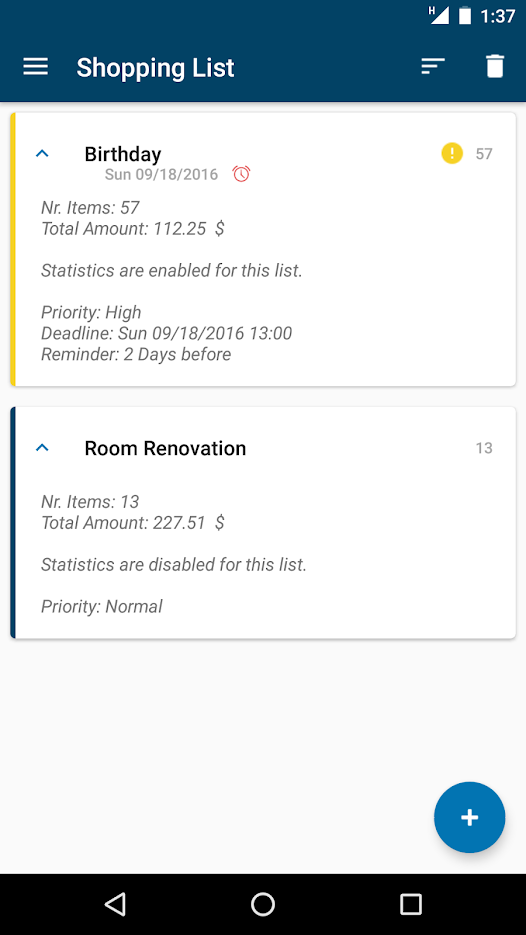Open the hamburger navigation menu
Viewport: 526px width, 935px height.
[x=35, y=67]
